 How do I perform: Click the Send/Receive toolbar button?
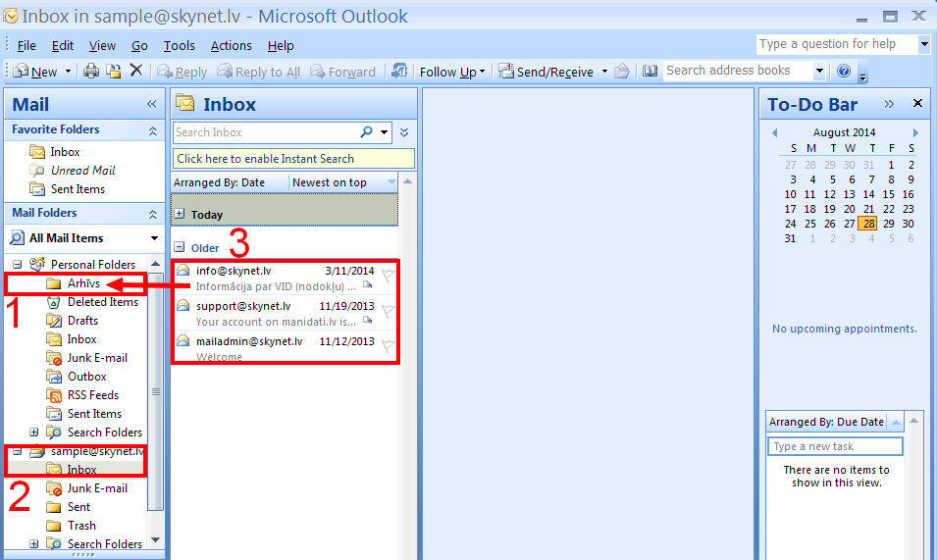click(x=547, y=72)
